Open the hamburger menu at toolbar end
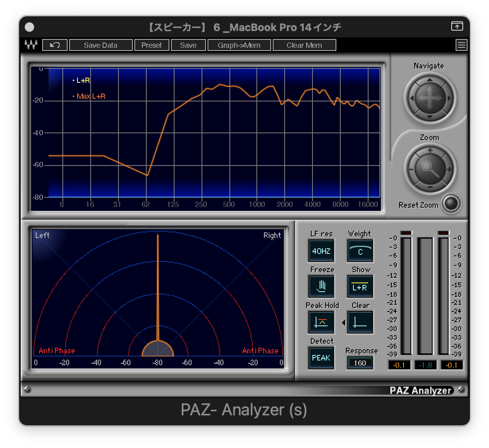Image resolution: width=489 pixels, height=448 pixels. pos(461,45)
